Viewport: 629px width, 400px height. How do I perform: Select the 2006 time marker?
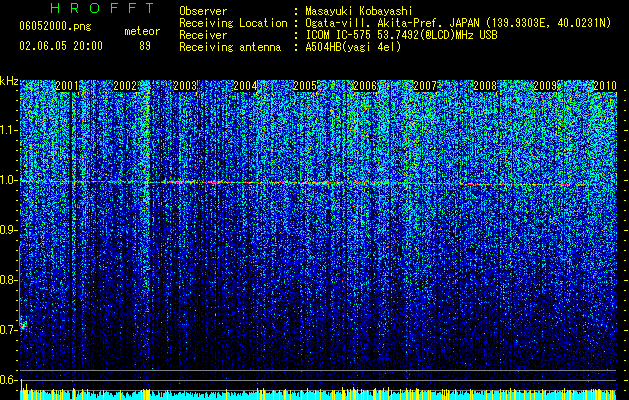pyautogui.click(x=365, y=86)
